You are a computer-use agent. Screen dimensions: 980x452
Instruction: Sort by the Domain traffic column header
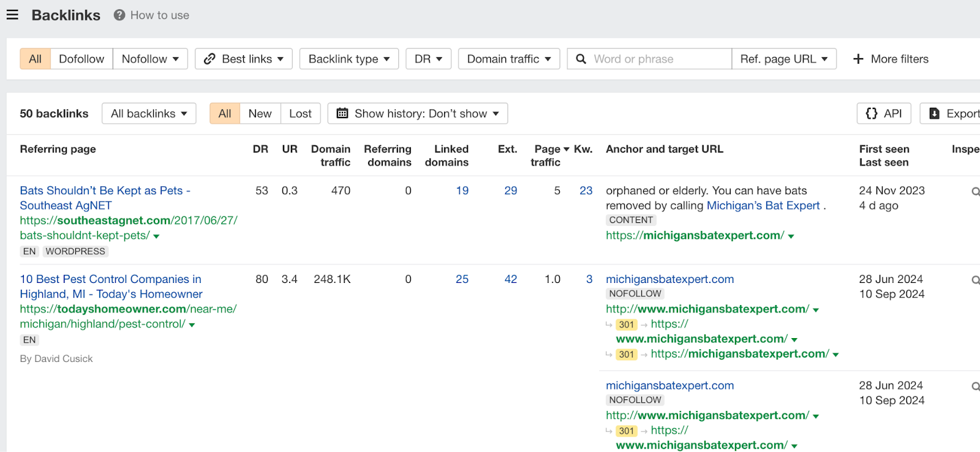pos(331,156)
